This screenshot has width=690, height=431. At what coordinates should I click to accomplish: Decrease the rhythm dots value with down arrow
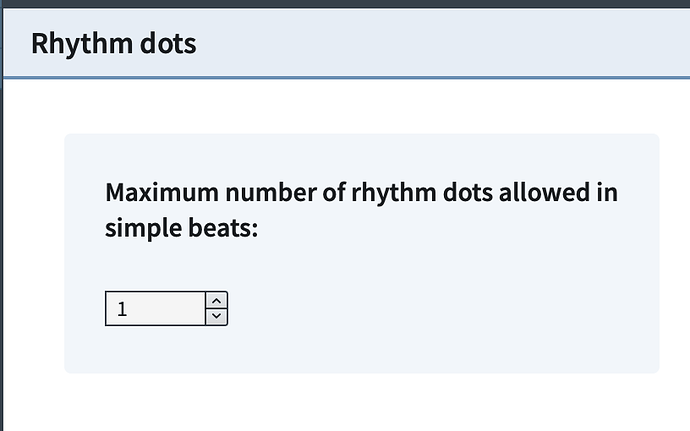(216, 316)
